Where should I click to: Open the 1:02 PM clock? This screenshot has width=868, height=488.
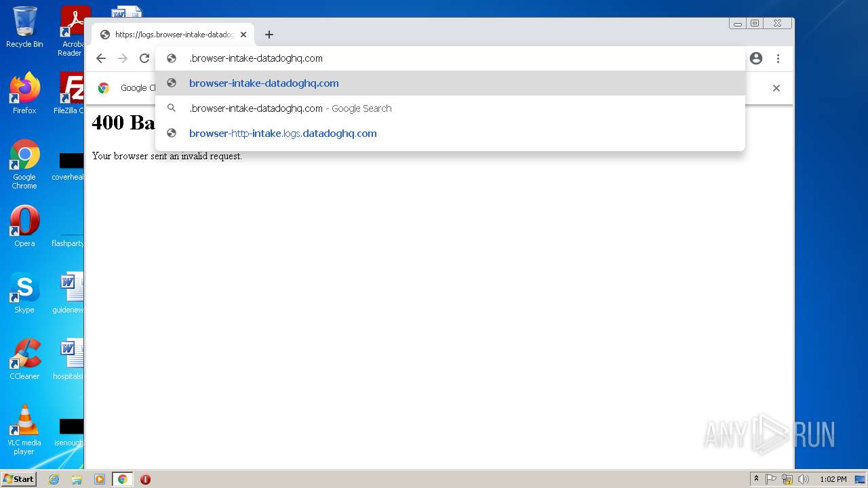[x=833, y=479]
